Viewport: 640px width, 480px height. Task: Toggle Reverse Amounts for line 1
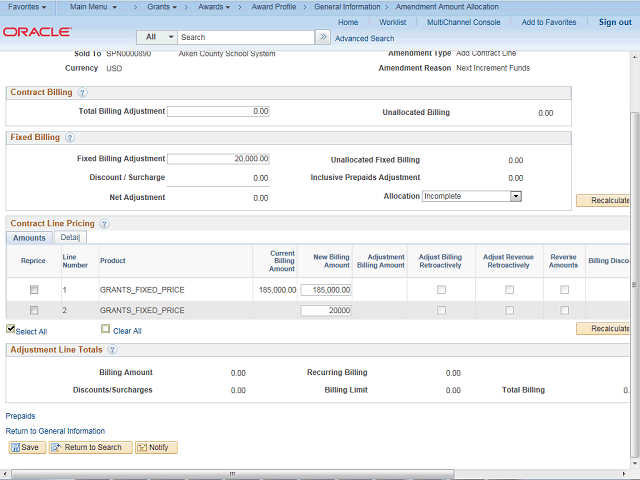pos(564,290)
